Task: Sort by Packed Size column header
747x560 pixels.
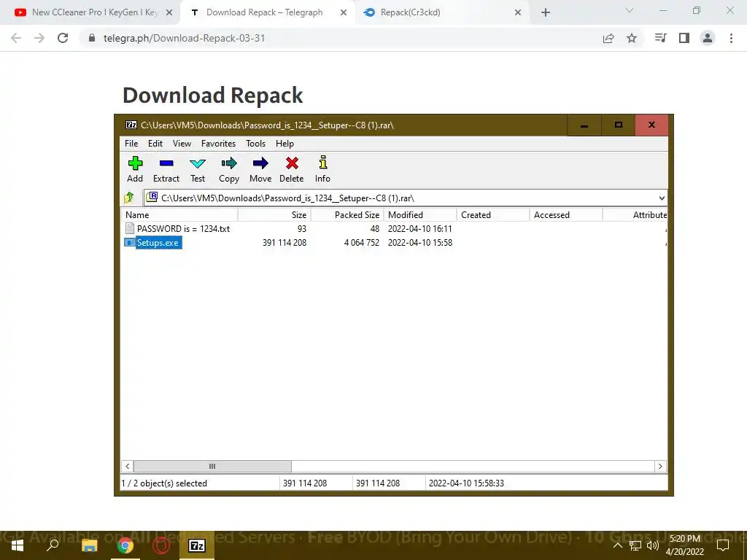Action: (347, 215)
